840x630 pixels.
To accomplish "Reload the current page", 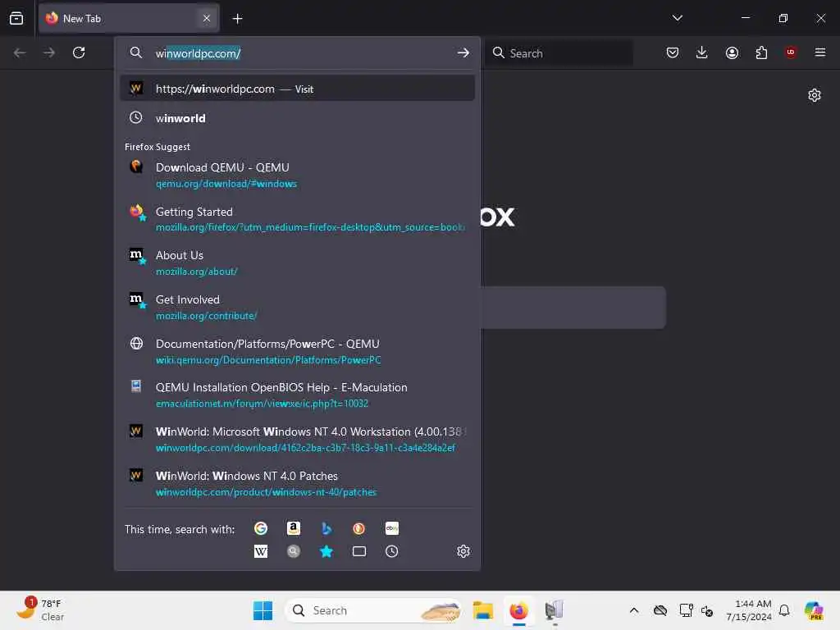I will click(x=79, y=52).
